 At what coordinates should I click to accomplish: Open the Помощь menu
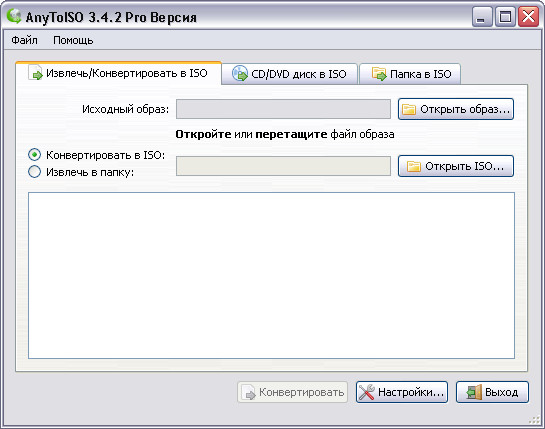(x=73, y=40)
